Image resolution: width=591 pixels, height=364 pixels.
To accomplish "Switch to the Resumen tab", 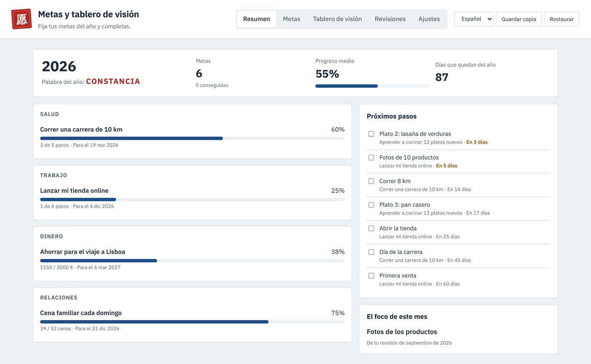I will 257,19.
